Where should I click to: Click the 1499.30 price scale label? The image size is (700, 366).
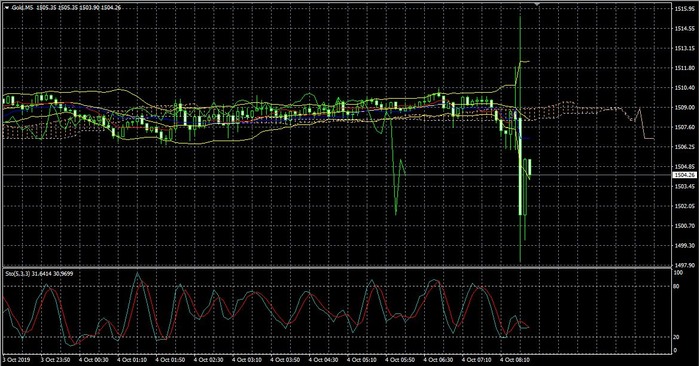(684, 245)
